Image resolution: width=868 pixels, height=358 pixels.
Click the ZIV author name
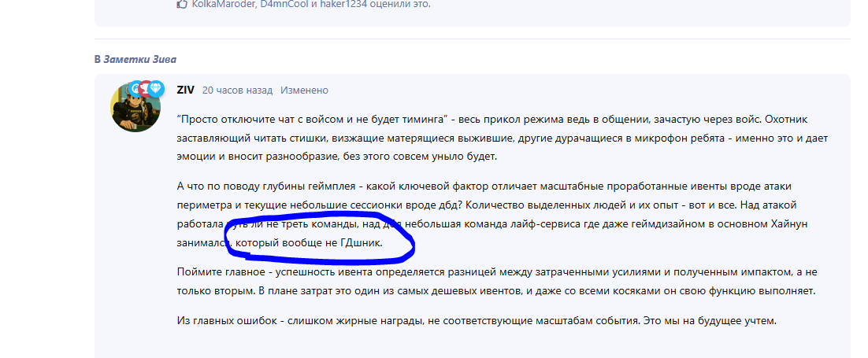(185, 90)
